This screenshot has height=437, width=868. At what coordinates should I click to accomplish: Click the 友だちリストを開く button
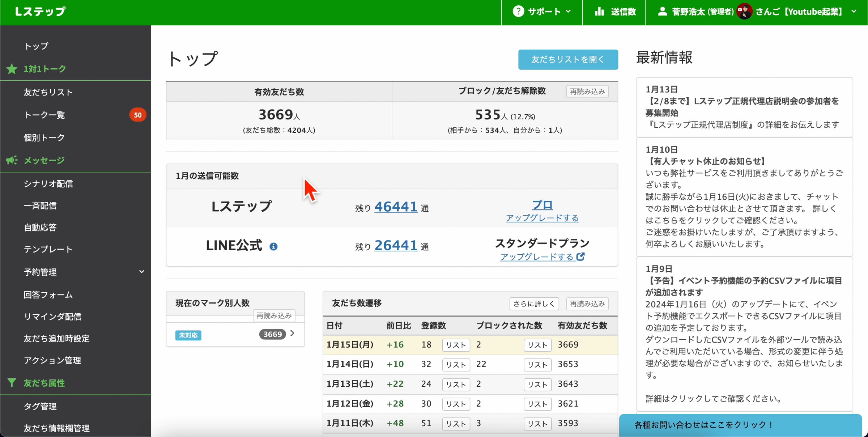568,59
